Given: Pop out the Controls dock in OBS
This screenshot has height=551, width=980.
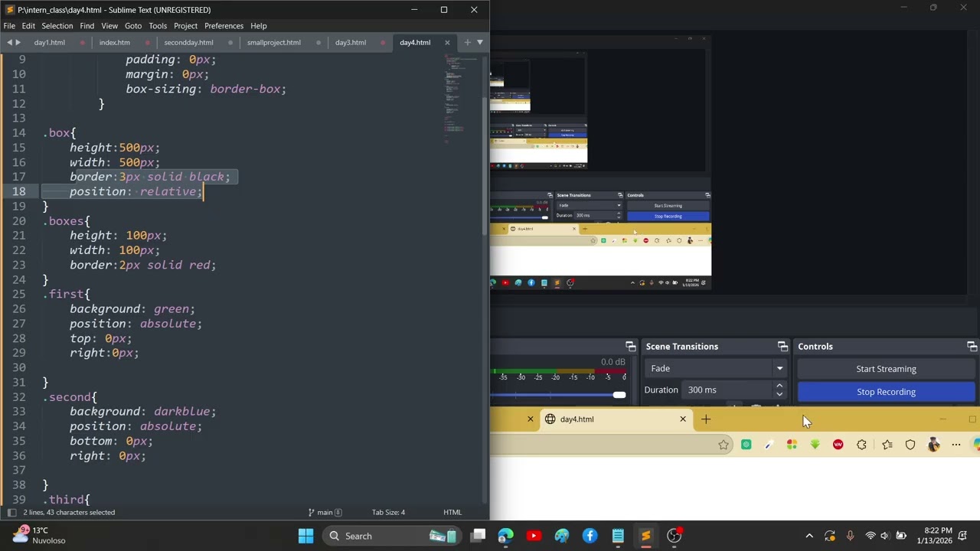Looking at the screenshot, I should tap(972, 347).
